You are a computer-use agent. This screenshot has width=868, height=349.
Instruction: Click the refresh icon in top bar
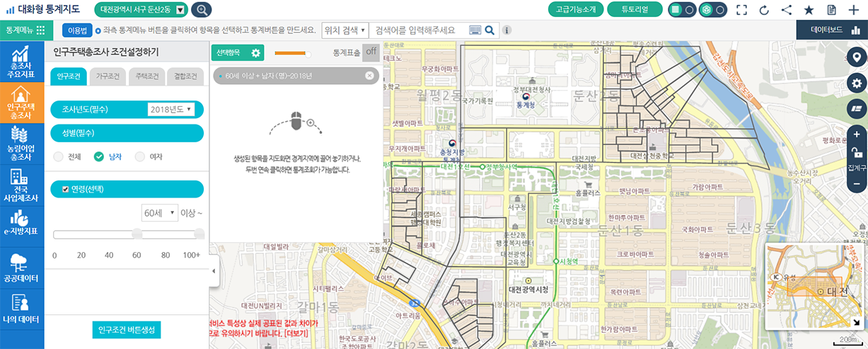[764, 10]
